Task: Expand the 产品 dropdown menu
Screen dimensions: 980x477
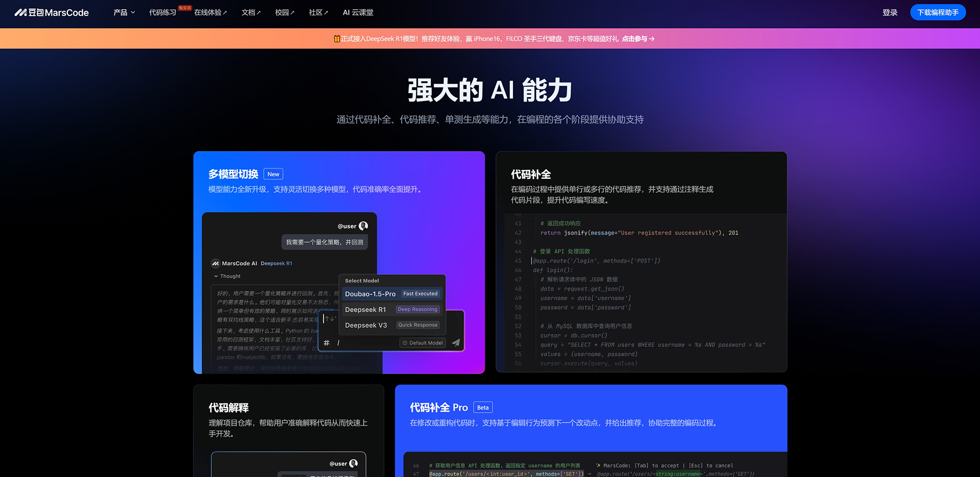Action: point(124,12)
